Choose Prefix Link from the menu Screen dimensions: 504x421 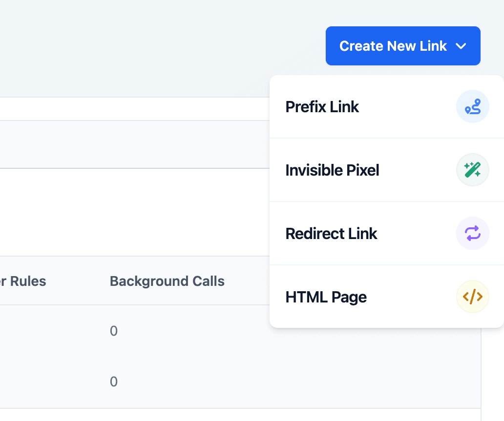click(x=322, y=106)
